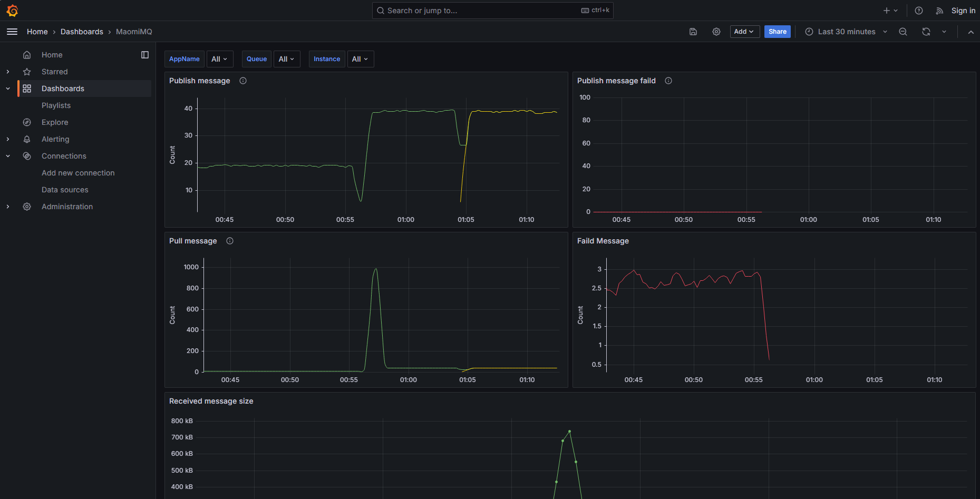This screenshot has height=499, width=980.
Task: Click the Pull message panel title
Action: (x=193, y=241)
